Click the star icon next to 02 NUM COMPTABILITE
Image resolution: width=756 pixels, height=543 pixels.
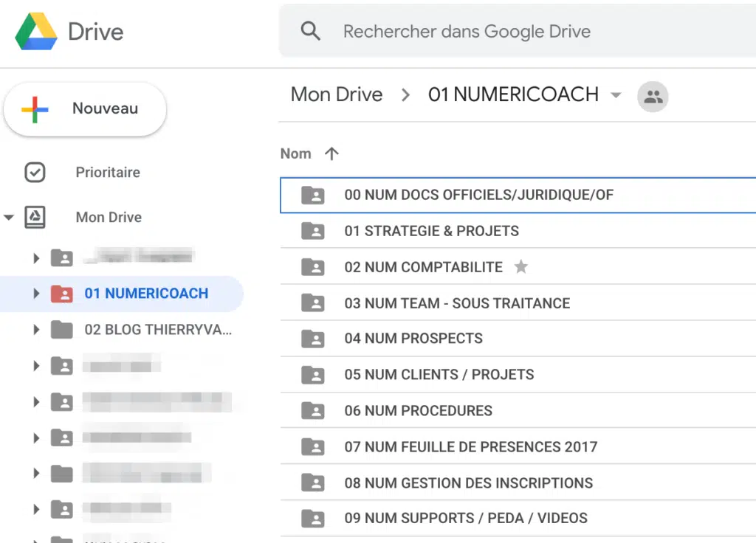pos(521,267)
